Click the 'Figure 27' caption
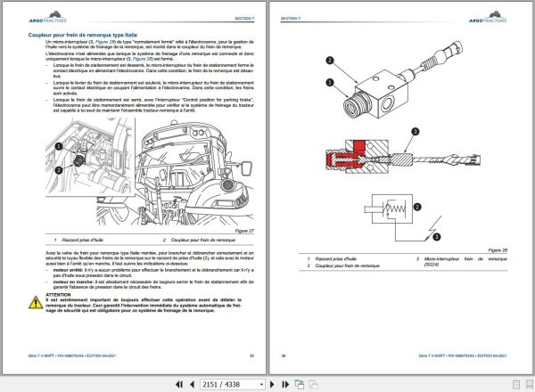The width and height of the screenshot is (535, 392). 244,231
